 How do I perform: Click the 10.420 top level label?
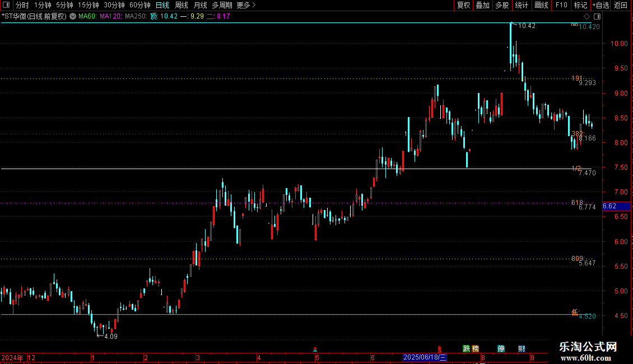589,27
